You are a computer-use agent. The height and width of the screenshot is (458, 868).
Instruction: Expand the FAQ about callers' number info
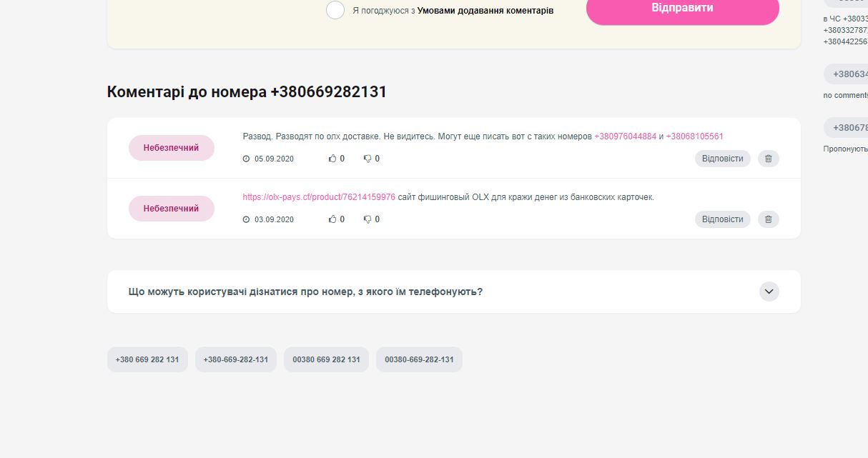point(305,292)
